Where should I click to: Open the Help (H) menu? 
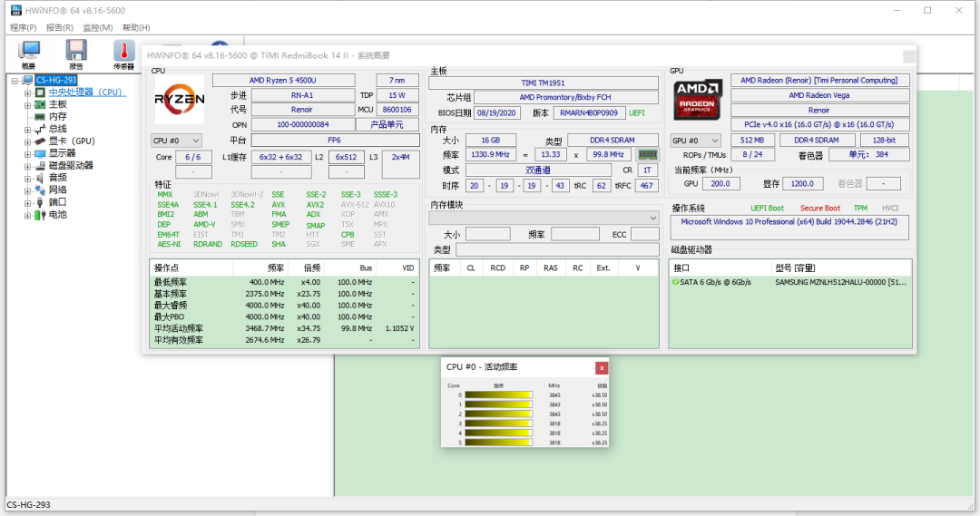click(x=136, y=27)
